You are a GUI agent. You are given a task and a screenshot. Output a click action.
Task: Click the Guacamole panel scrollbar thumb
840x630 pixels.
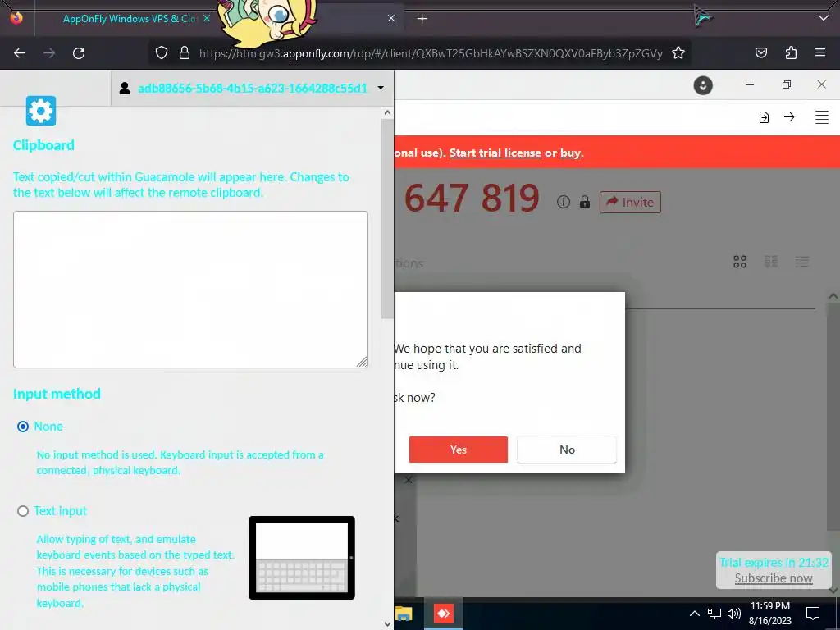pos(387,218)
